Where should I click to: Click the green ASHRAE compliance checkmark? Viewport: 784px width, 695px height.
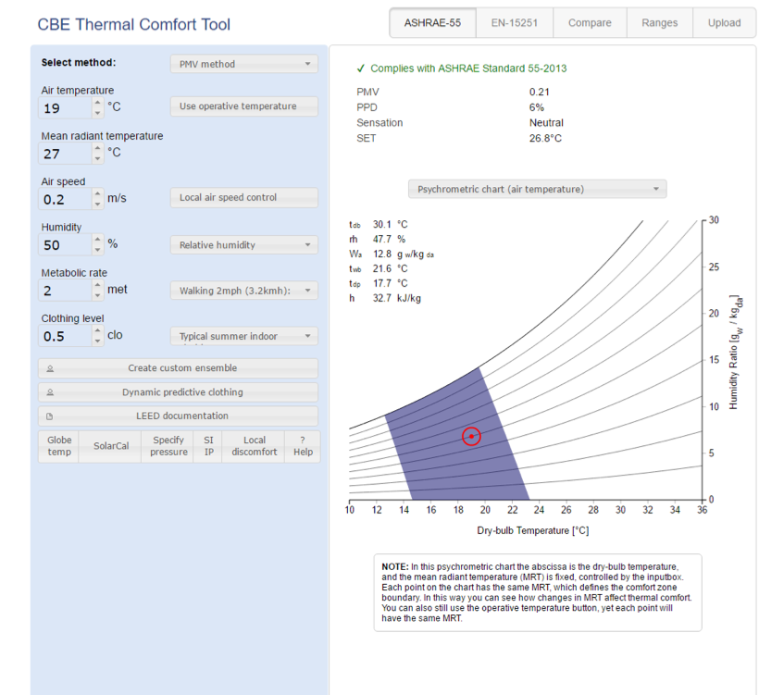pyautogui.click(x=361, y=68)
